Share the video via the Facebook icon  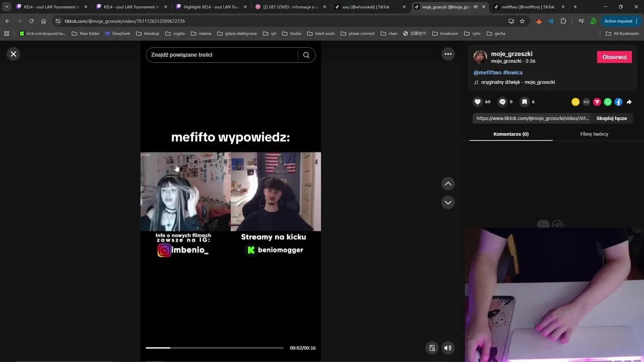(x=618, y=102)
